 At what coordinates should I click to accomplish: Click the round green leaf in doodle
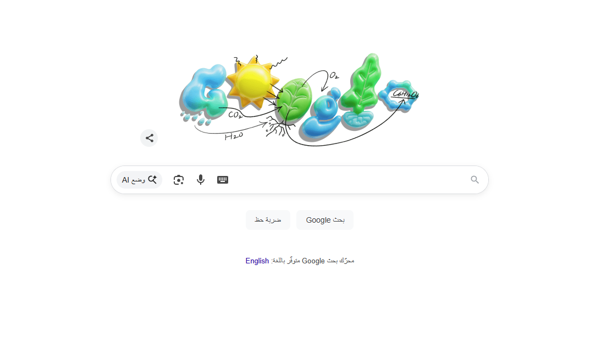point(295,99)
